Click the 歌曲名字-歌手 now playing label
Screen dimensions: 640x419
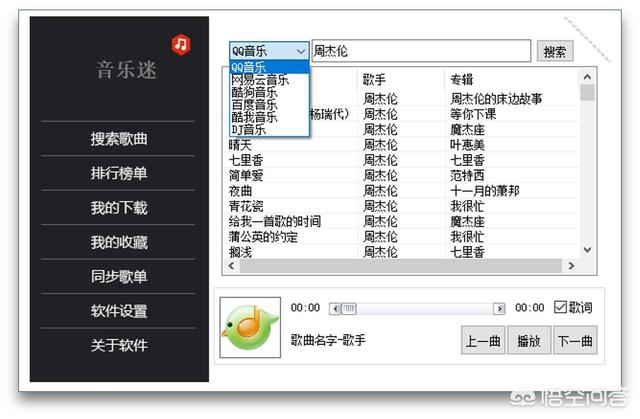[328, 340]
